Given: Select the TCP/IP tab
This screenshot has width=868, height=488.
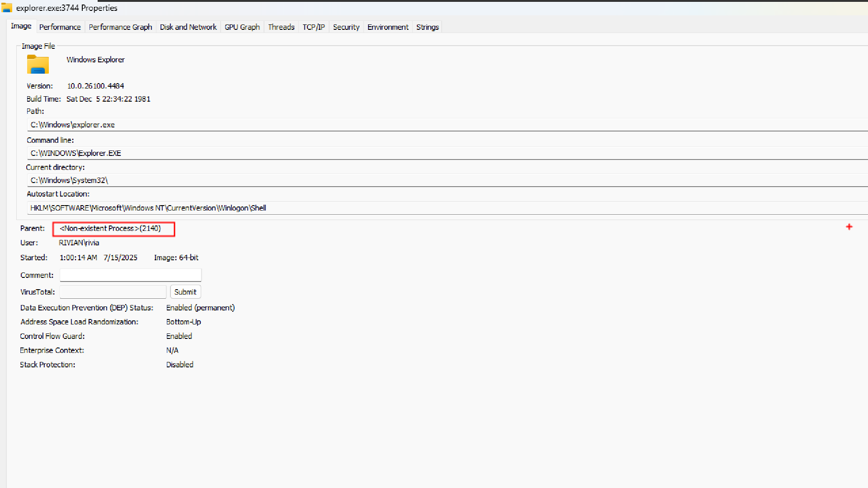Looking at the screenshot, I should pos(313,27).
